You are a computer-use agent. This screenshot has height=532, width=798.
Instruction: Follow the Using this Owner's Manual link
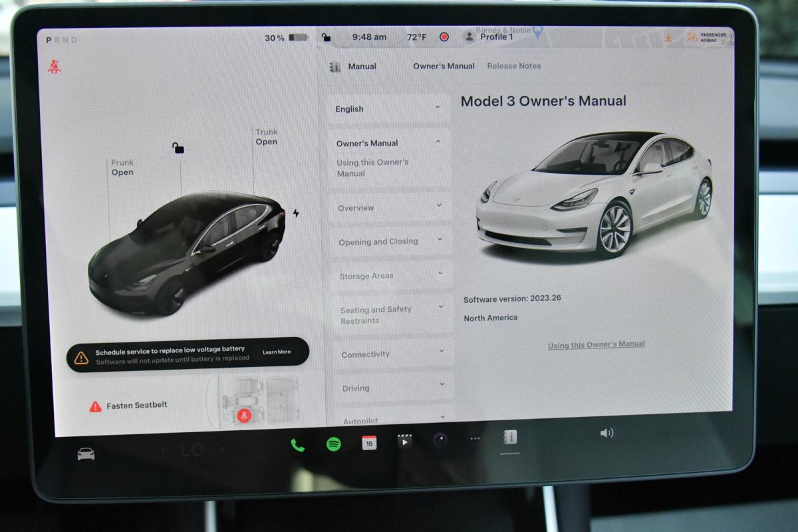(x=596, y=344)
